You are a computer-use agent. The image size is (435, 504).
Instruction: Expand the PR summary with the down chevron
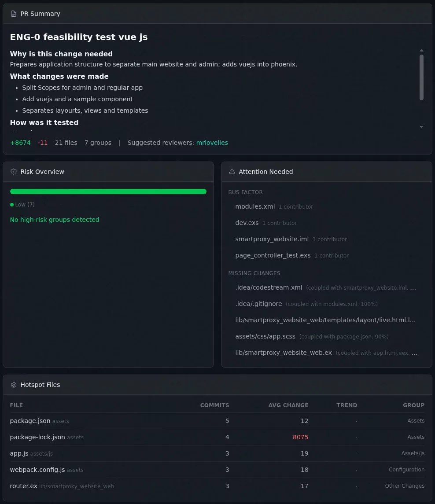[421, 127]
